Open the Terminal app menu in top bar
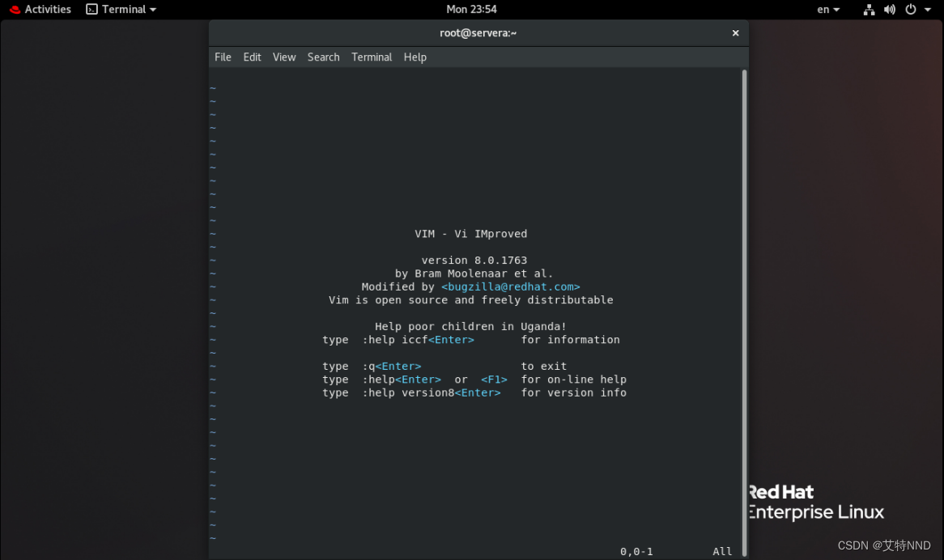Screen dimensions: 944x560 point(120,9)
